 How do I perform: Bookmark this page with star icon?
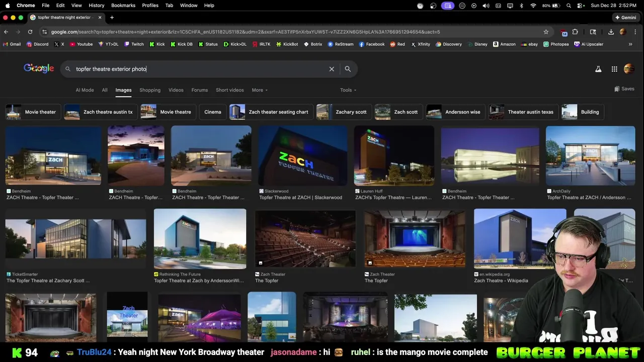pyautogui.click(x=546, y=32)
